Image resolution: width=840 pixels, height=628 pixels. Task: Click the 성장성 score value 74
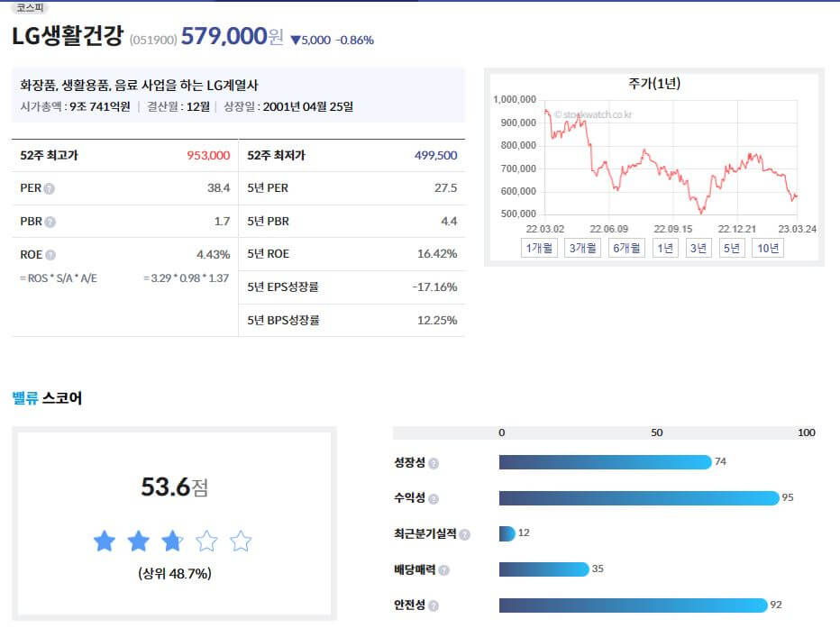pos(720,461)
